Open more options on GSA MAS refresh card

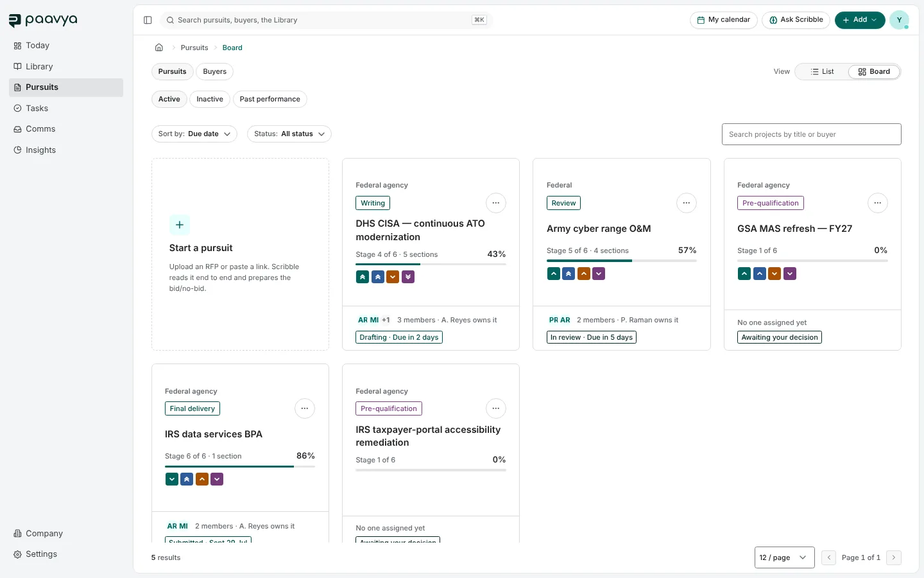(x=877, y=203)
